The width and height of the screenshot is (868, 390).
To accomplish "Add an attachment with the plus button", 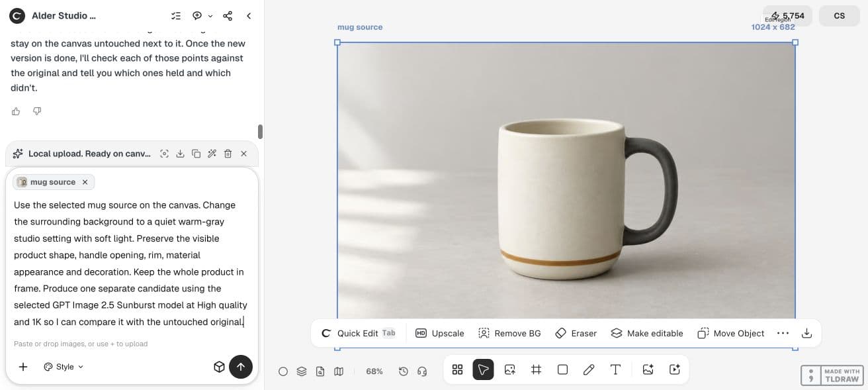I will coord(23,367).
